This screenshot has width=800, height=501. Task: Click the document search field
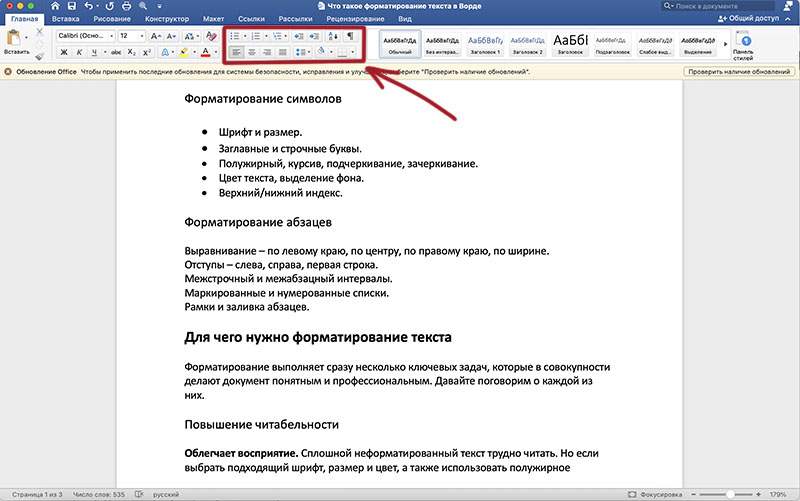click(x=718, y=6)
